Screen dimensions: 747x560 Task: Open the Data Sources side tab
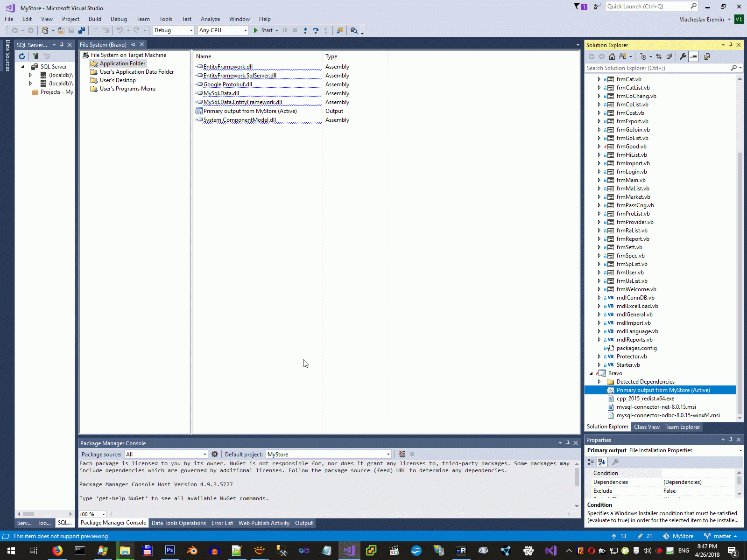(7, 56)
